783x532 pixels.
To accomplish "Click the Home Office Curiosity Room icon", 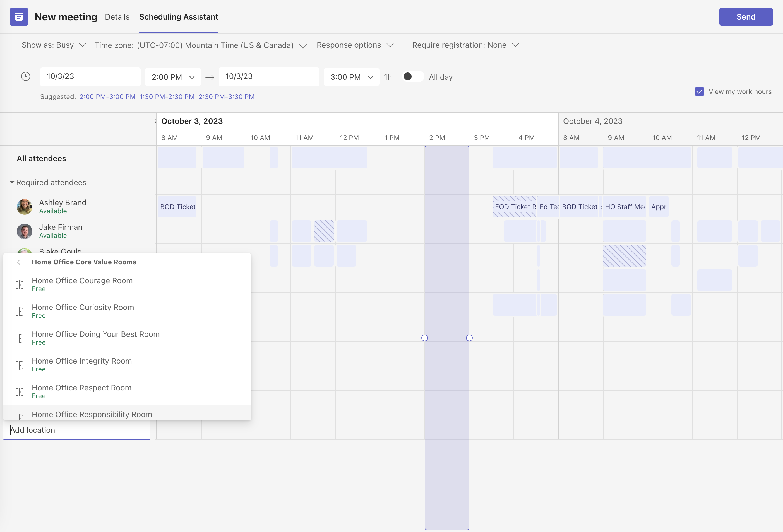I will pyautogui.click(x=19, y=311).
